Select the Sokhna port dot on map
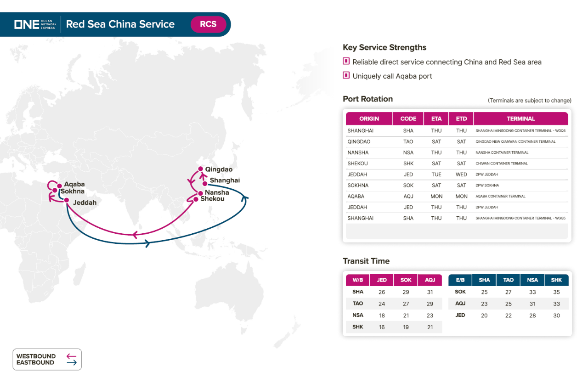The height and width of the screenshot is (383, 588). pos(55,190)
